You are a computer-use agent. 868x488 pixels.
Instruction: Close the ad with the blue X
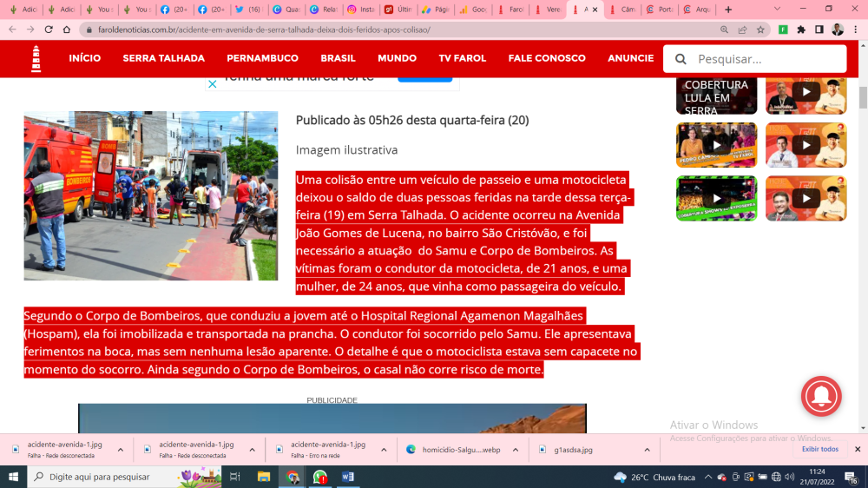tap(212, 84)
